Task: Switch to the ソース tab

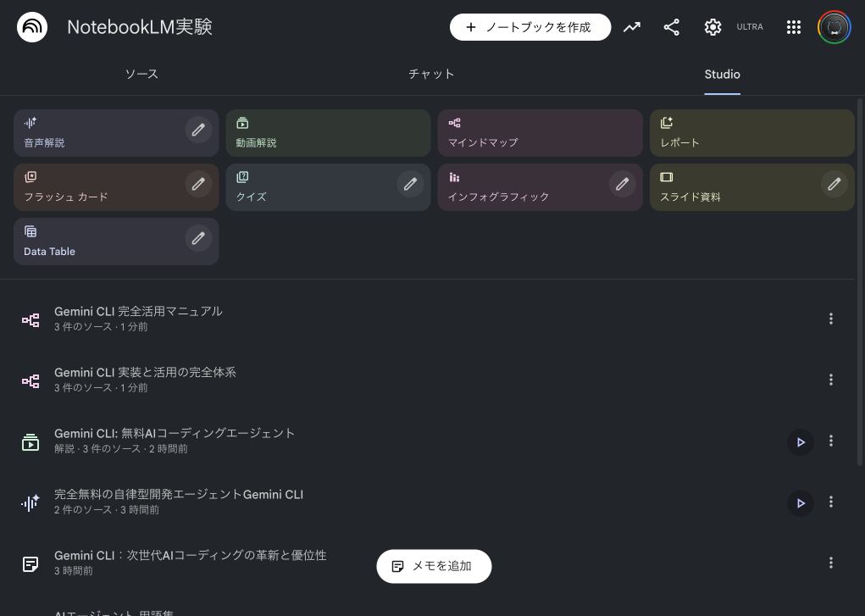Action: point(141,75)
